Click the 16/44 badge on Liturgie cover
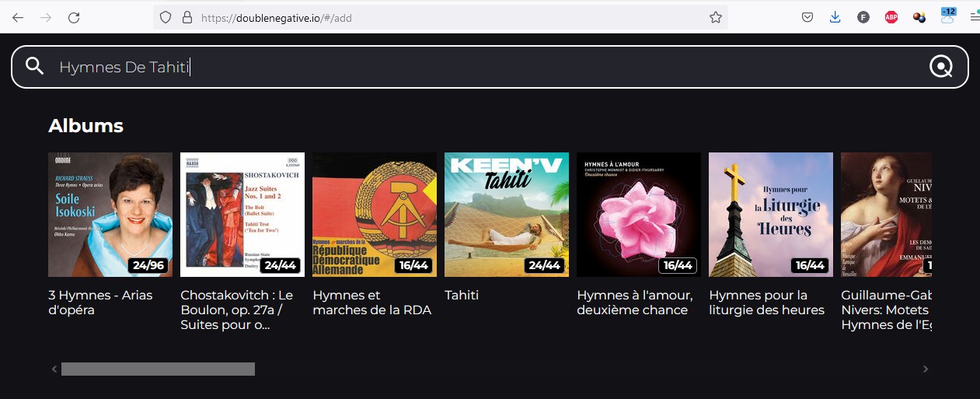 coord(810,265)
